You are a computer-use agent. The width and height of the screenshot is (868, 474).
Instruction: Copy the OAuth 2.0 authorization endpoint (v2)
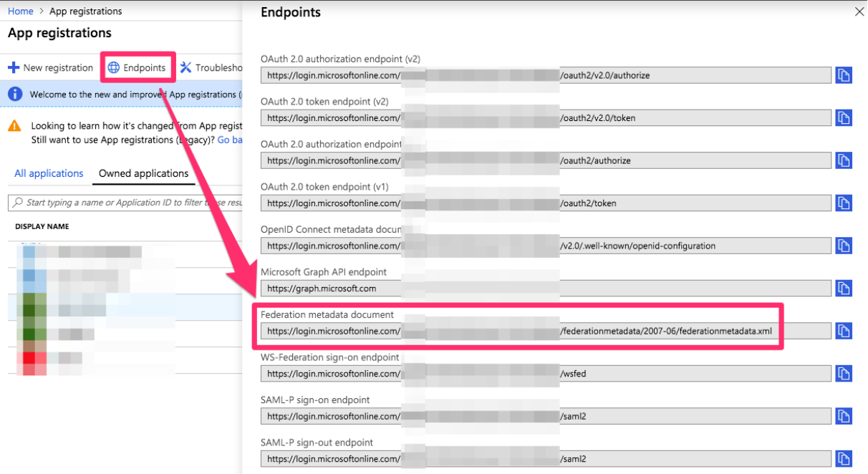(844, 75)
